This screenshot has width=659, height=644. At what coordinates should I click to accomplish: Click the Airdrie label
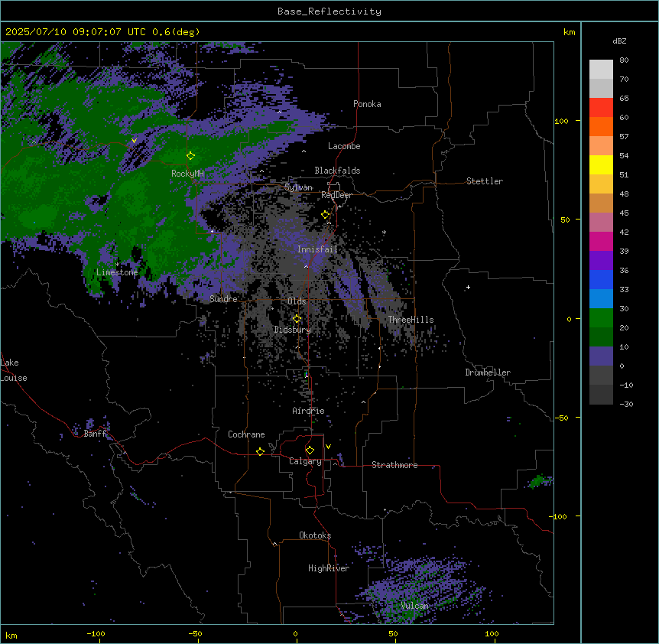pos(309,411)
